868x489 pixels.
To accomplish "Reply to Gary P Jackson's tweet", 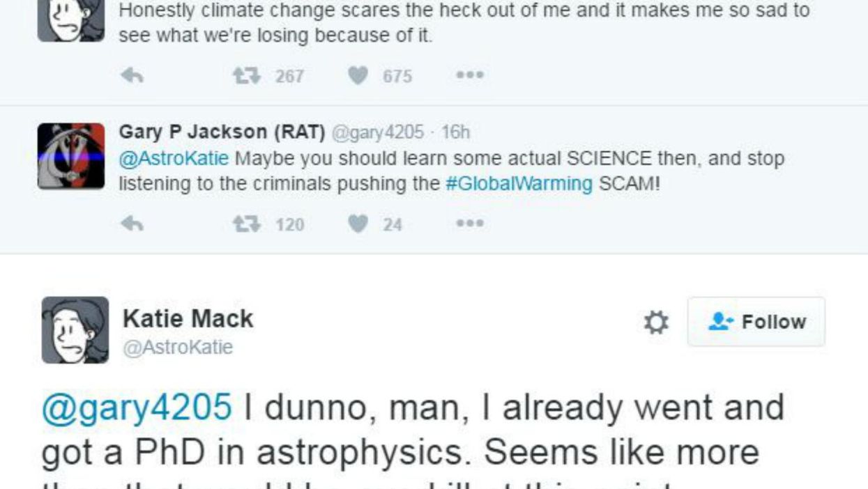I will coord(132,224).
